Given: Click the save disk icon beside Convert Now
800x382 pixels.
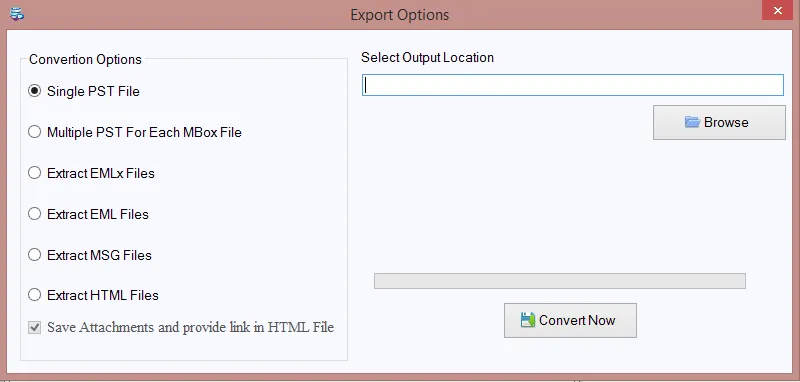Looking at the screenshot, I should 528,320.
